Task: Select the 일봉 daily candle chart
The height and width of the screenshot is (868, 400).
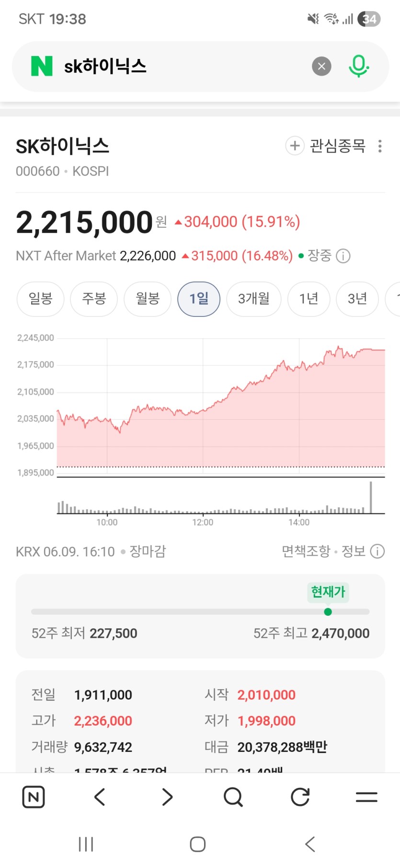Action: point(40,299)
